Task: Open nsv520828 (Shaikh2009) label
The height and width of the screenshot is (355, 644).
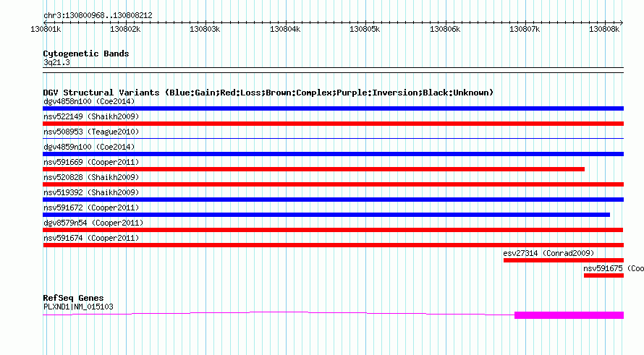Action: click(91, 177)
